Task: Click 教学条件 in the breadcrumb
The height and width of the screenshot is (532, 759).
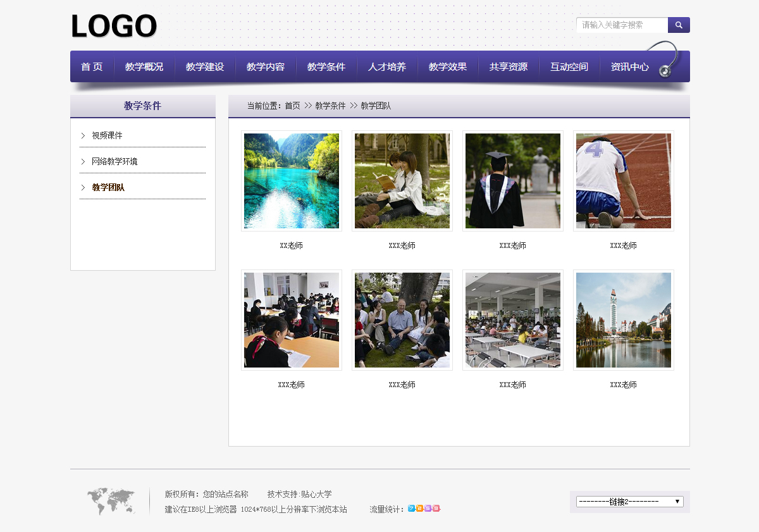Action: point(330,106)
